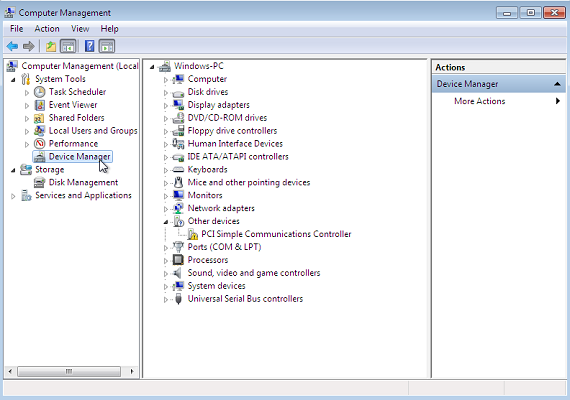Click the Shared Folders icon
This screenshot has height=400, width=570.
tap(39, 118)
